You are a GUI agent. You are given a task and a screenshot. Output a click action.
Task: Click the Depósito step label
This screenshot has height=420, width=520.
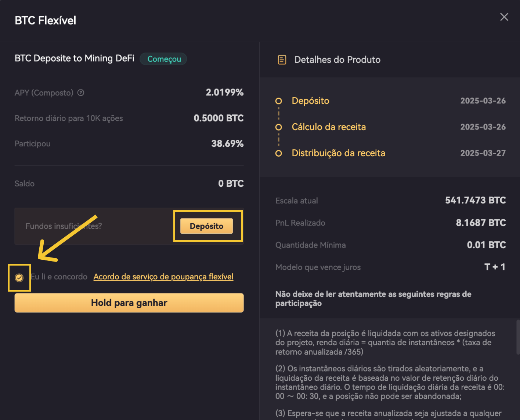pyautogui.click(x=311, y=101)
